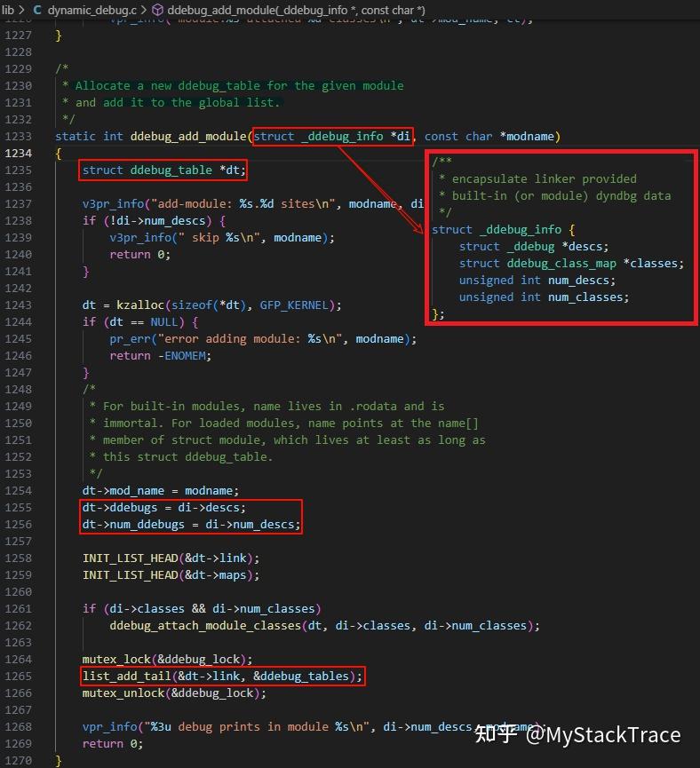
Task: Click line number 1227 in the gutter
Action: [x=18, y=36]
